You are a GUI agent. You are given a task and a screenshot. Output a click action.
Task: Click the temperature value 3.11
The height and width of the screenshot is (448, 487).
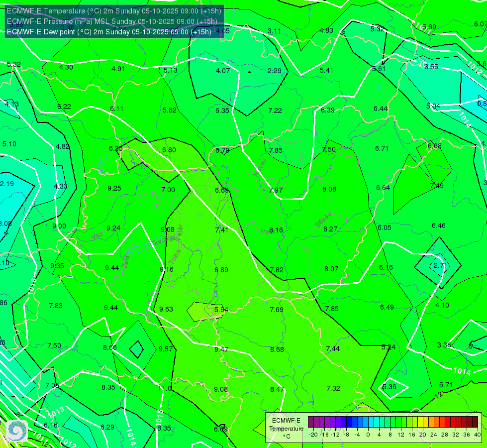pos(274,31)
